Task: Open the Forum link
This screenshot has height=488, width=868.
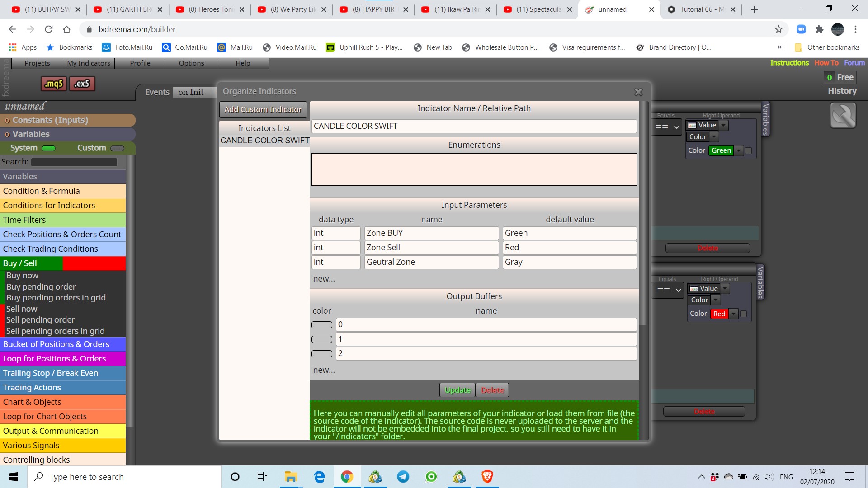Action: 854,63
